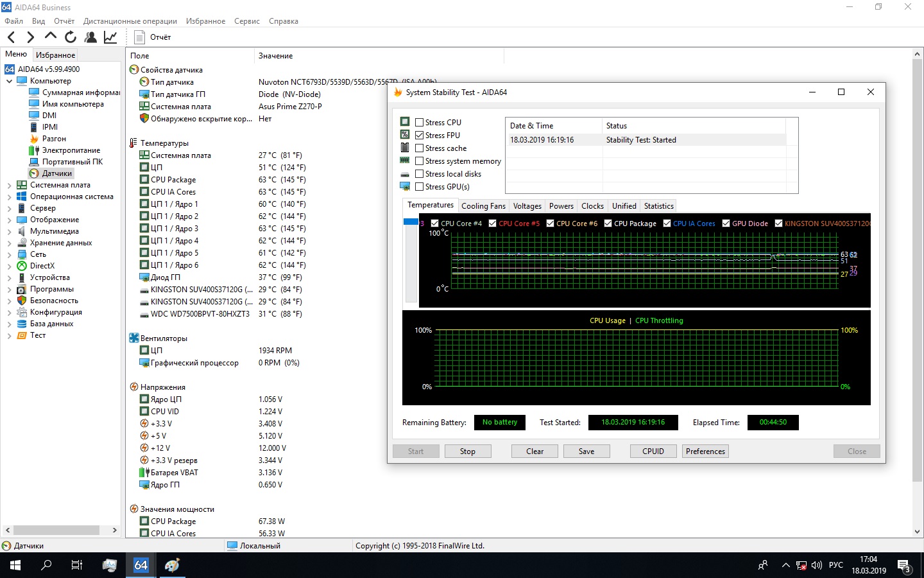Click the Поле column header
This screenshot has width=924, height=578.
coord(139,56)
